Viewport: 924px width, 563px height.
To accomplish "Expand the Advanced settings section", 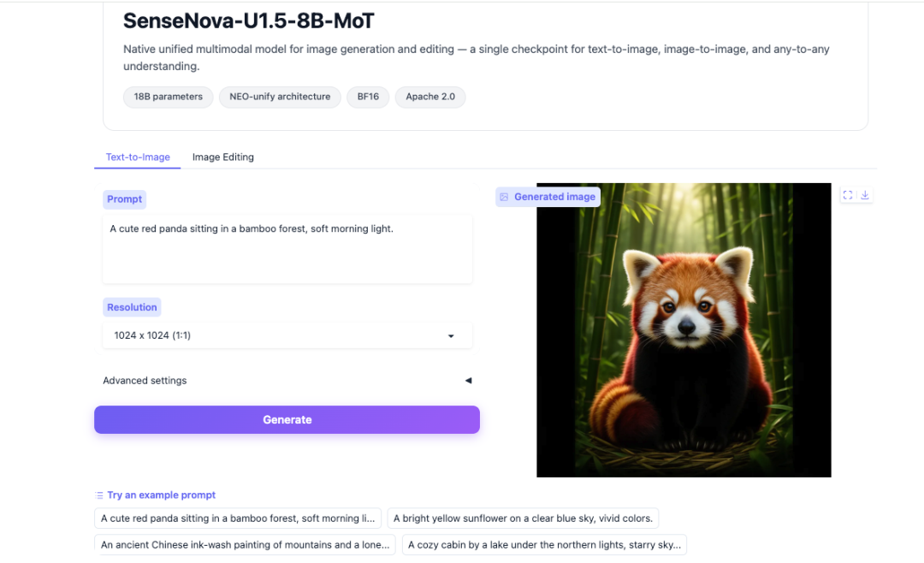I will click(287, 381).
